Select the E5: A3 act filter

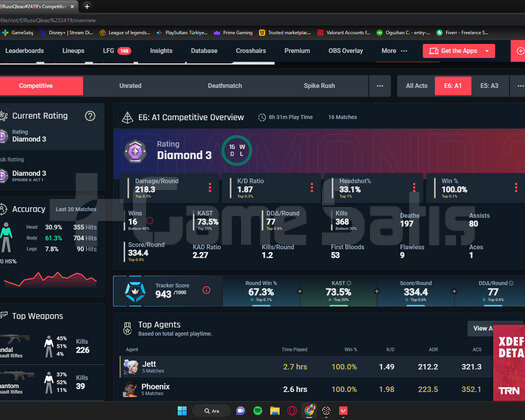pos(489,86)
